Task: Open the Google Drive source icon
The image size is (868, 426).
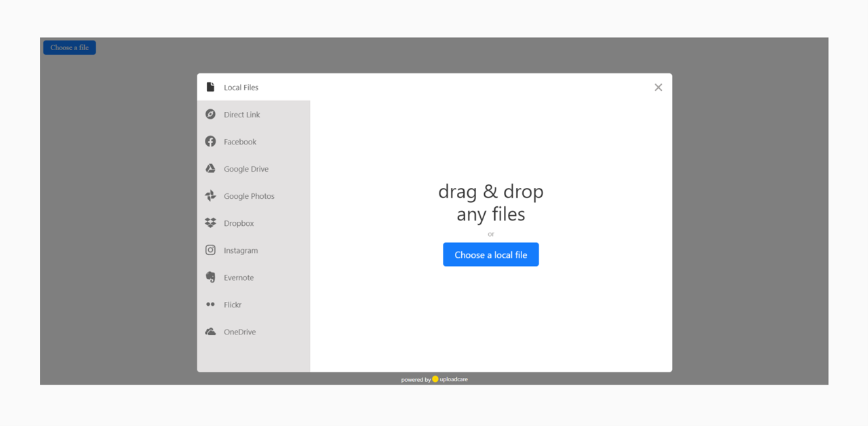Action: [211, 168]
